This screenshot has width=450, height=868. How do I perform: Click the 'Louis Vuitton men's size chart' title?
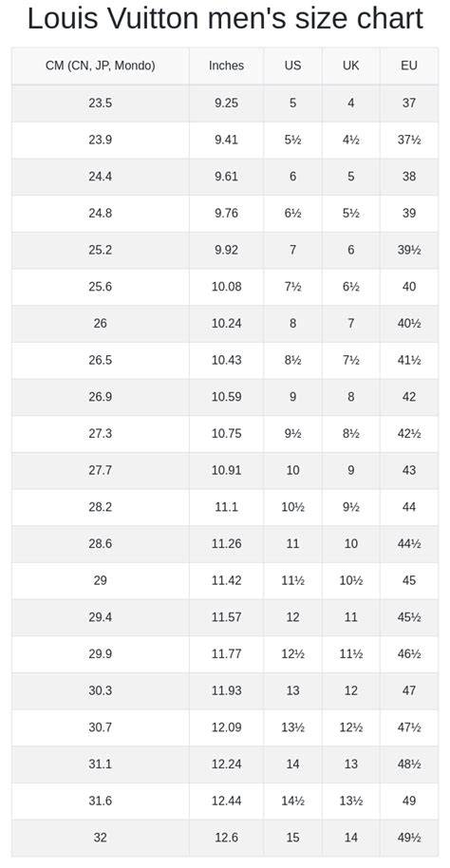(225, 18)
